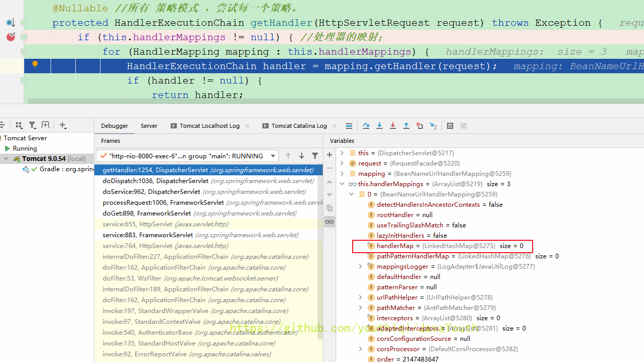Click the New Watch plus icon
The image size is (644, 362).
[329, 155]
